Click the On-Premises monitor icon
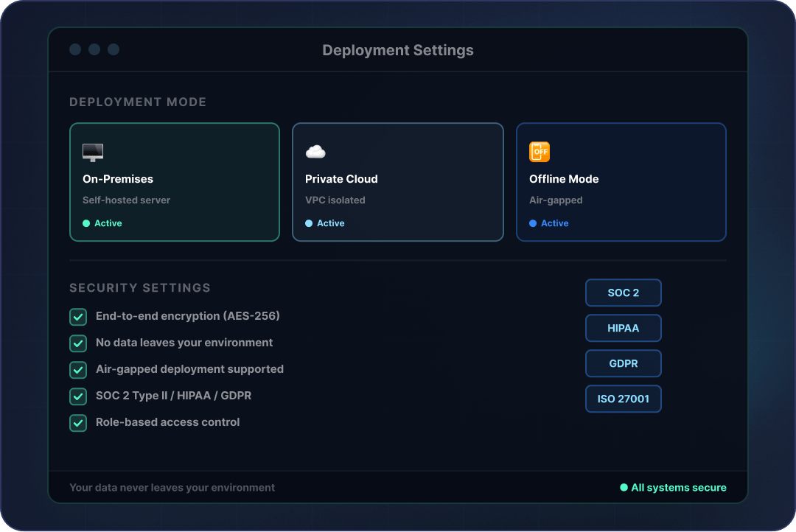This screenshot has width=796, height=532. pos(93,153)
